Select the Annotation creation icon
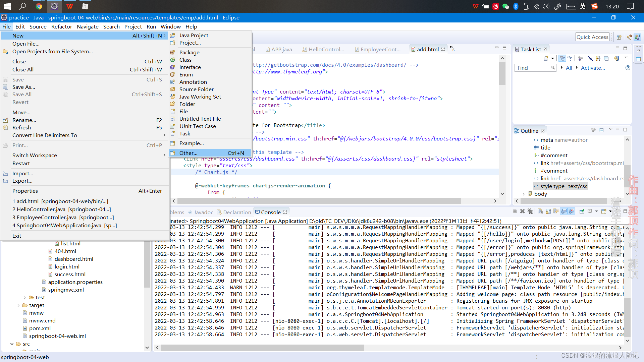644x362 pixels. (x=173, y=82)
